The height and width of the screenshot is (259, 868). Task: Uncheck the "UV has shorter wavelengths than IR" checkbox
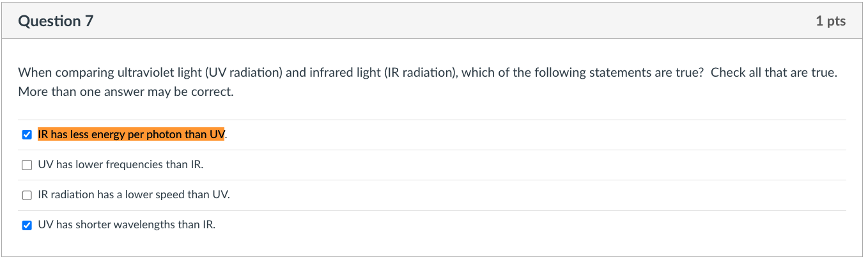[x=27, y=225]
